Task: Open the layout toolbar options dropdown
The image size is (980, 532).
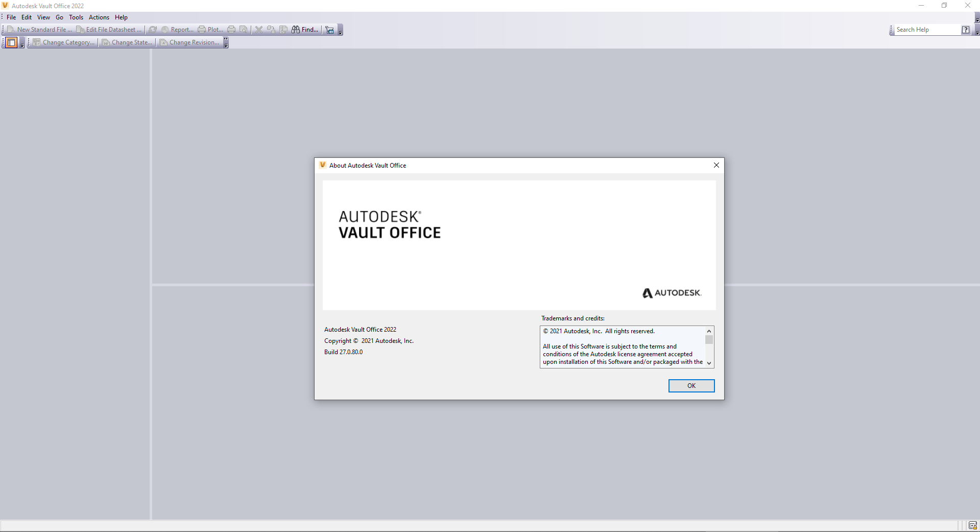Action: 22,42
